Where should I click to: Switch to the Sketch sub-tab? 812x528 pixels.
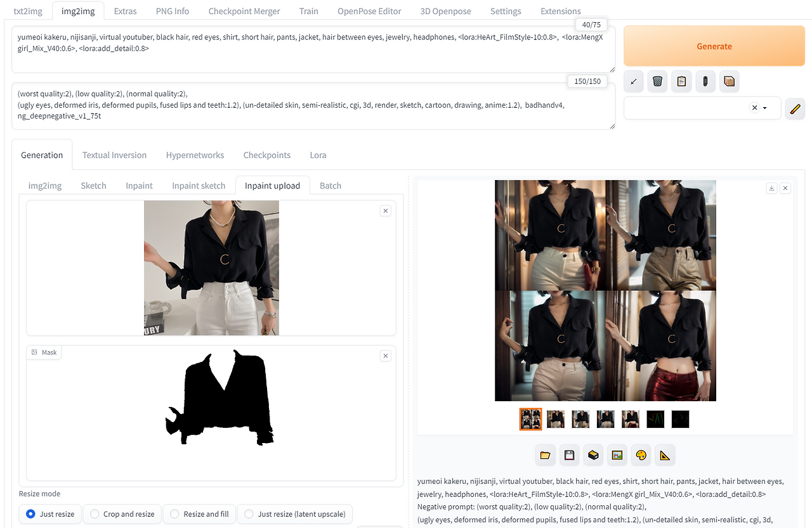click(93, 185)
